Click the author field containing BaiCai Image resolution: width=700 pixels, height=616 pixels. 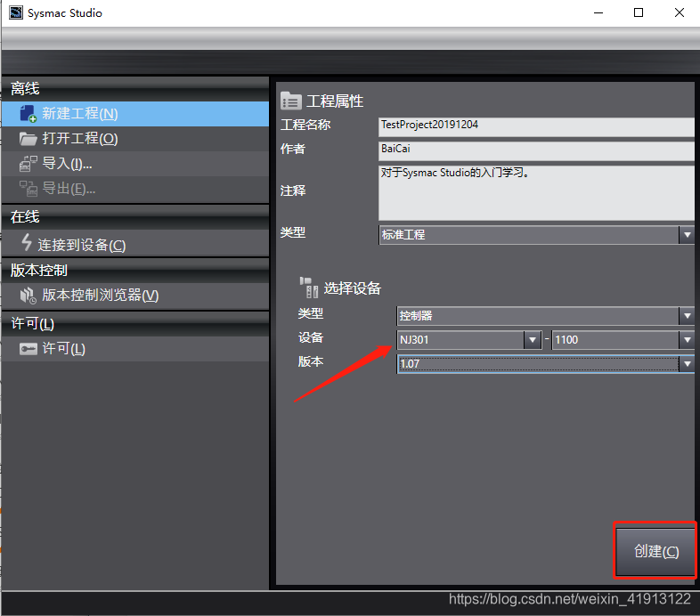[536, 150]
